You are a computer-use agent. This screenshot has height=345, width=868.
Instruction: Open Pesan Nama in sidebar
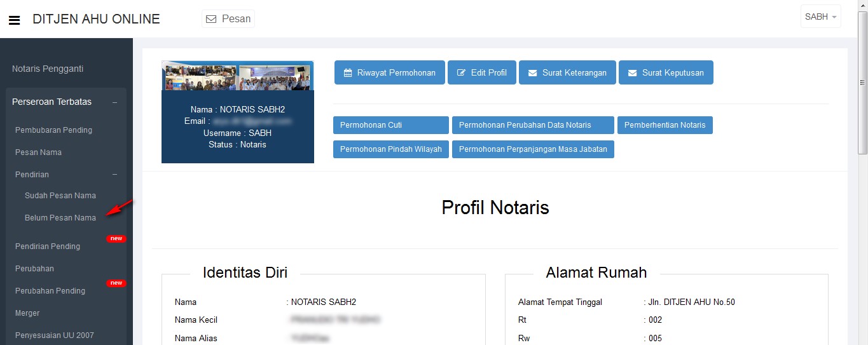(x=38, y=152)
